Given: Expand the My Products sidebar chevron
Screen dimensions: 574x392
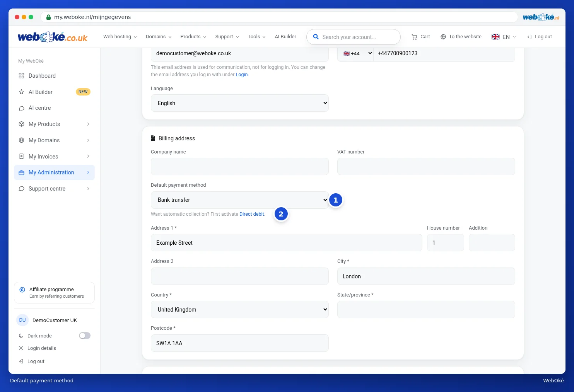Looking at the screenshot, I should (x=88, y=124).
